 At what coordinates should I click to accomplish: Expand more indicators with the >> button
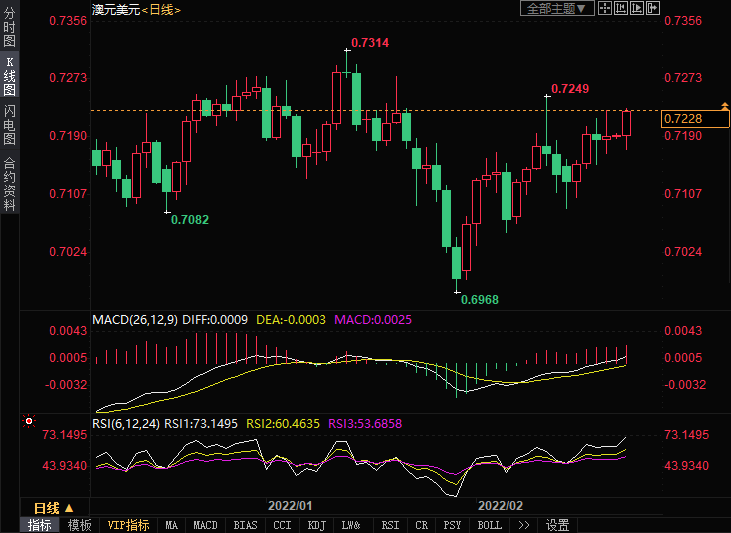click(523, 525)
